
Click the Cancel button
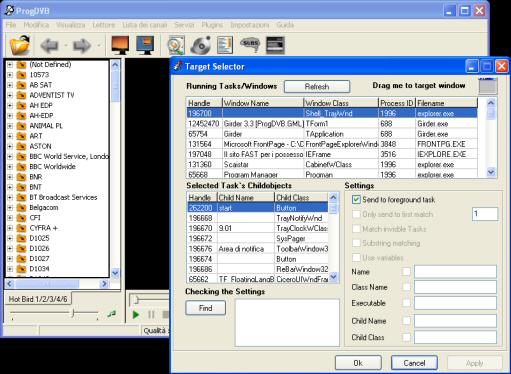click(x=414, y=363)
